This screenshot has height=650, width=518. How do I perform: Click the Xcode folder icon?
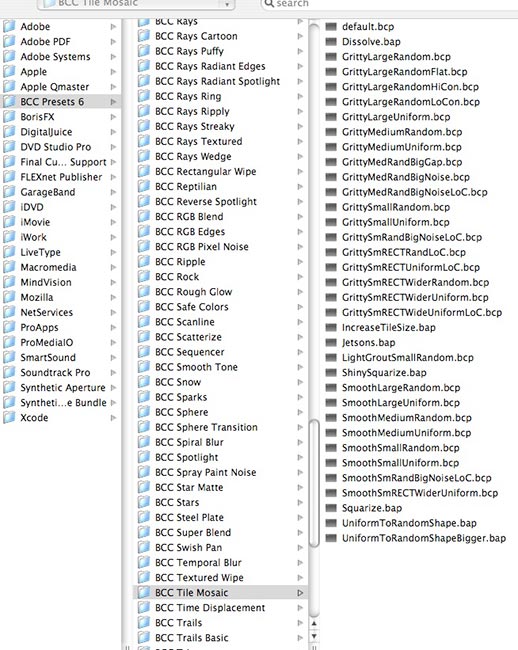[x=9, y=417]
